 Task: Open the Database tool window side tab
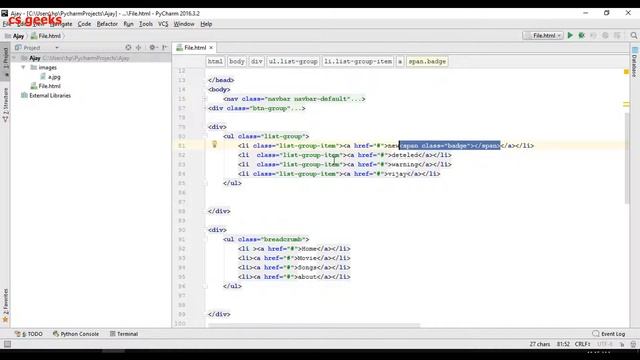coord(634,62)
